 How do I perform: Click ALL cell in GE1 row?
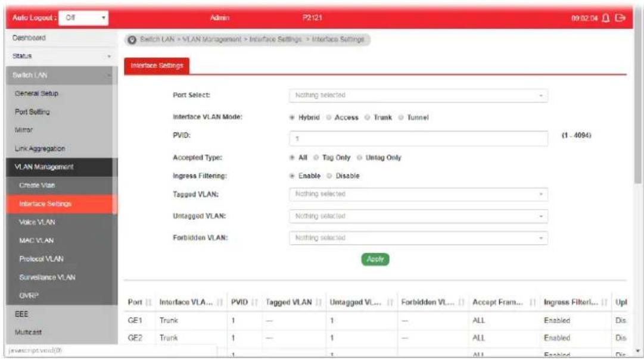478,320
